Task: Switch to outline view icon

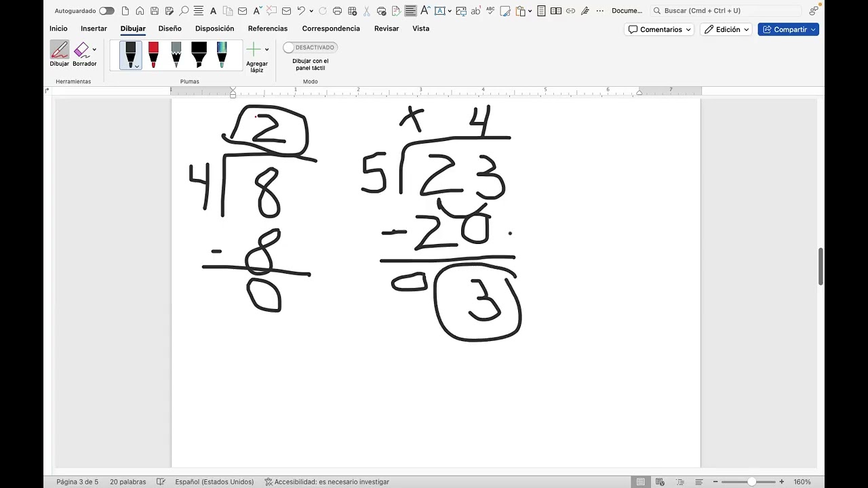Action: click(680, 482)
